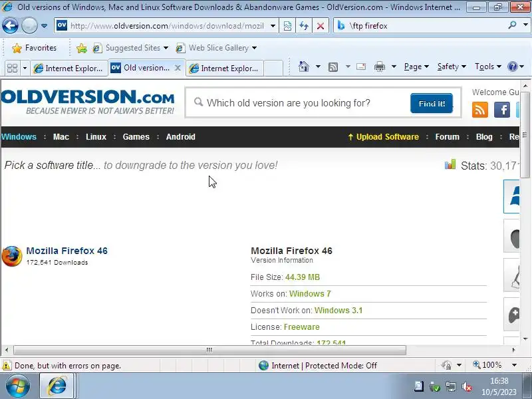The height and width of the screenshot is (399, 532).
Task: Open the Tools menu
Action: (488, 66)
